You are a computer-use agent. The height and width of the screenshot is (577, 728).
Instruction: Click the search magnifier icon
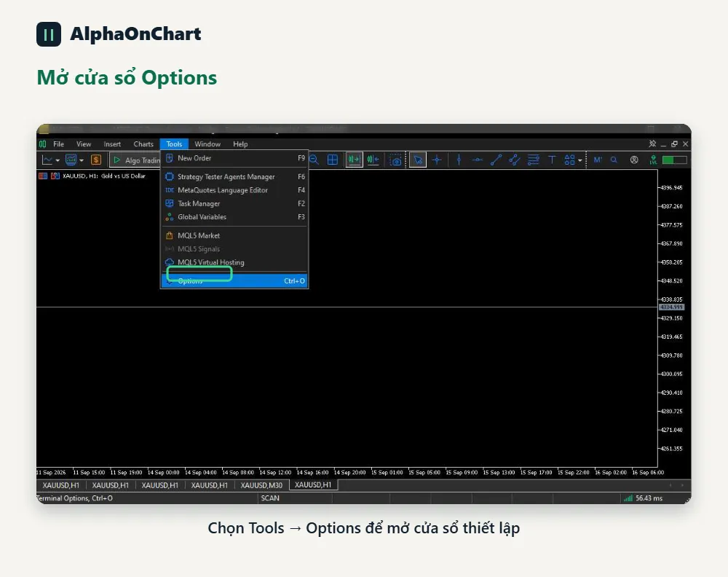coord(614,160)
